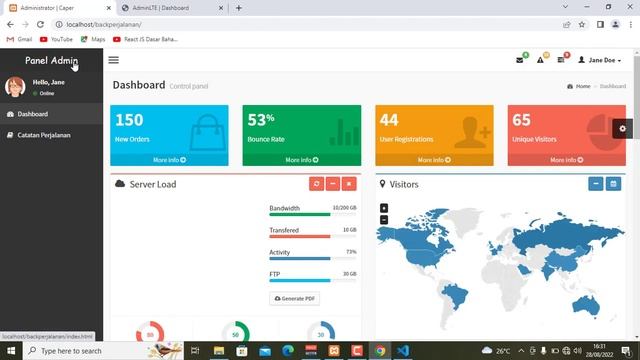Click the Online status under Hello, Jane
The image size is (640, 360).
tap(44, 93)
